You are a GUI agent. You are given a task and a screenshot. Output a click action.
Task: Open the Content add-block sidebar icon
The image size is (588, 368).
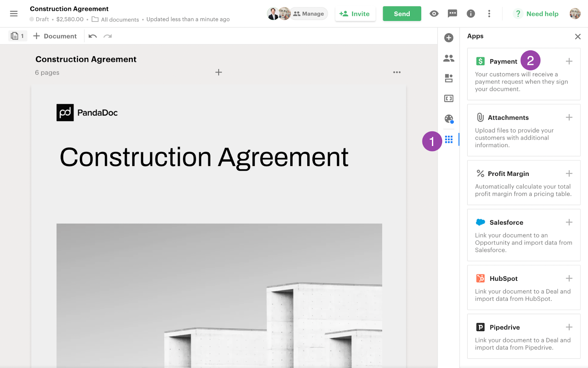[x=449, y=38]
